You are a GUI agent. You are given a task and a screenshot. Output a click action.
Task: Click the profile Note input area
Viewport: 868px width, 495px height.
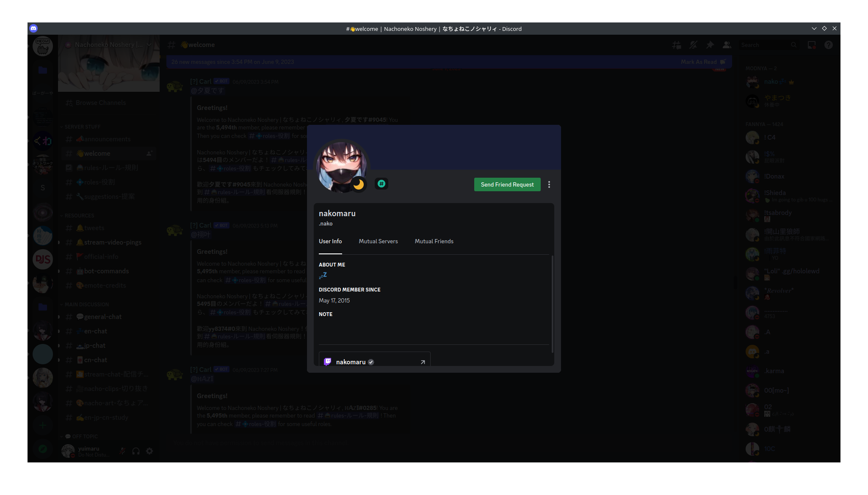[x=432, y=329]
